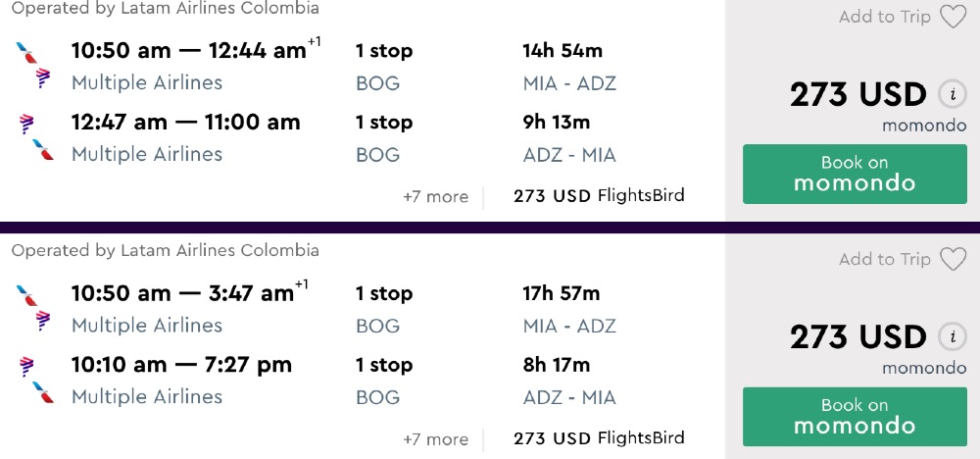Click the airline logos of 10:10 am — 7:27 pm flight
This screenshot has height=459, width=980.
34,380
